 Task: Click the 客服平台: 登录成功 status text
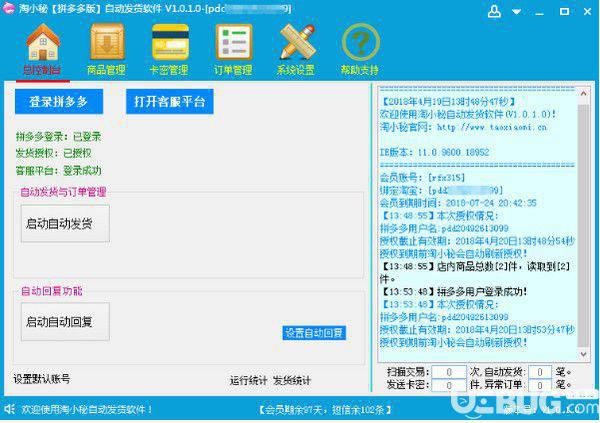[x=59, y=170]
